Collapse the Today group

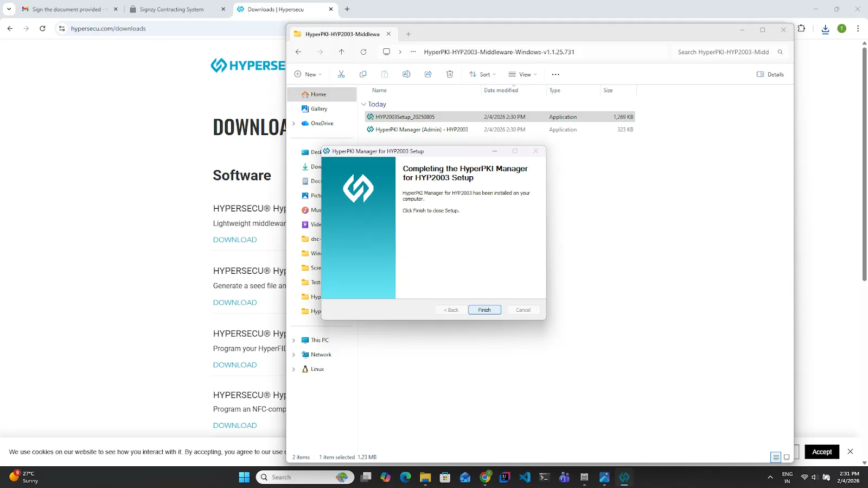coord(364,104)
